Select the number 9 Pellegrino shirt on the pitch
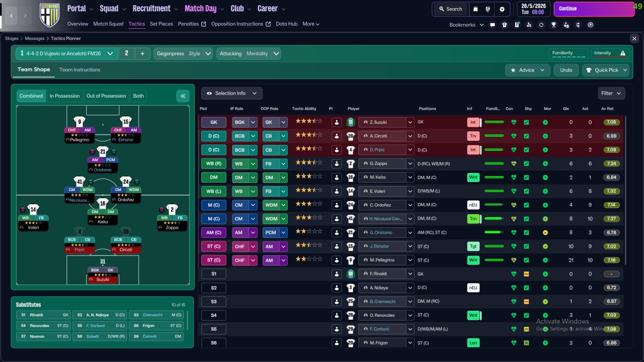The height and width of the screenshot is (362, 644). (x=79, y=121)
